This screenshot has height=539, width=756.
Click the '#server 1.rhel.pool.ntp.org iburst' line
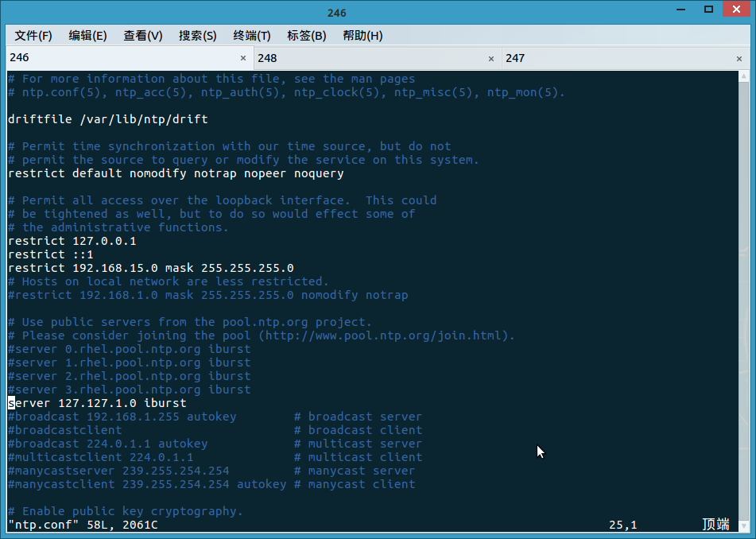(130, 362)
